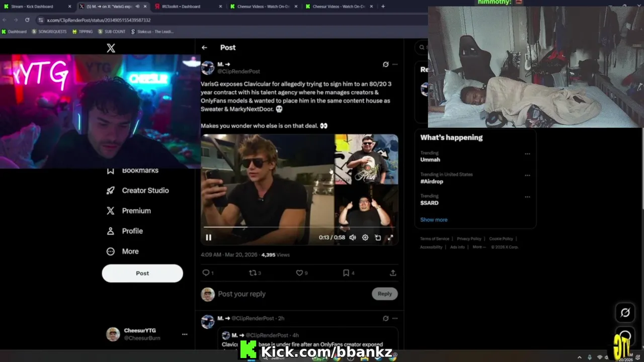644x362 pixels.
Task: Open main post's three-dot more menu
Action: point(395,64)
